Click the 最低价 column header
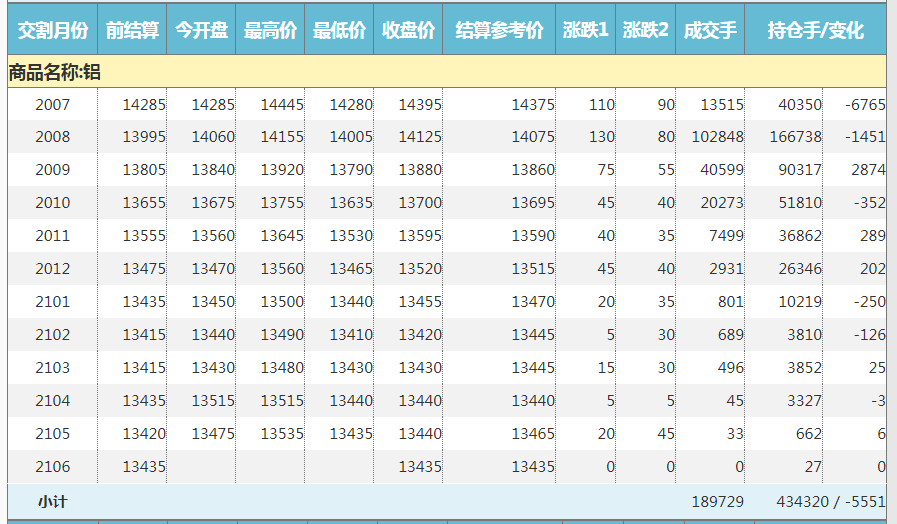Screen dimensions: 897x524 click(x=339, y=31)
